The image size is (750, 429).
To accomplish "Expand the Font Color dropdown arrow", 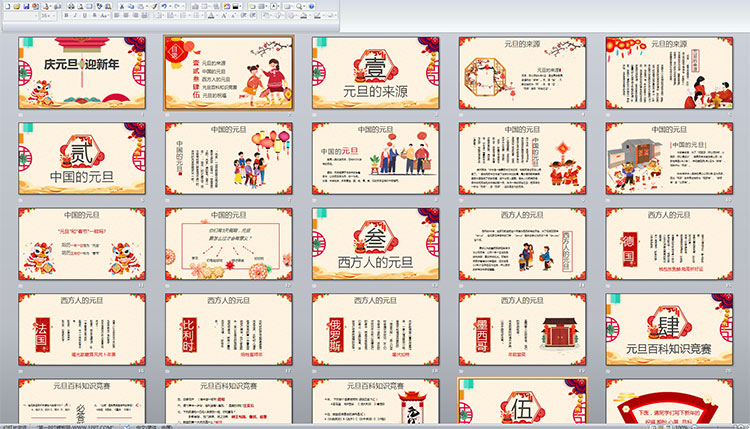I will pyautogui.click(x=217, y=15).
